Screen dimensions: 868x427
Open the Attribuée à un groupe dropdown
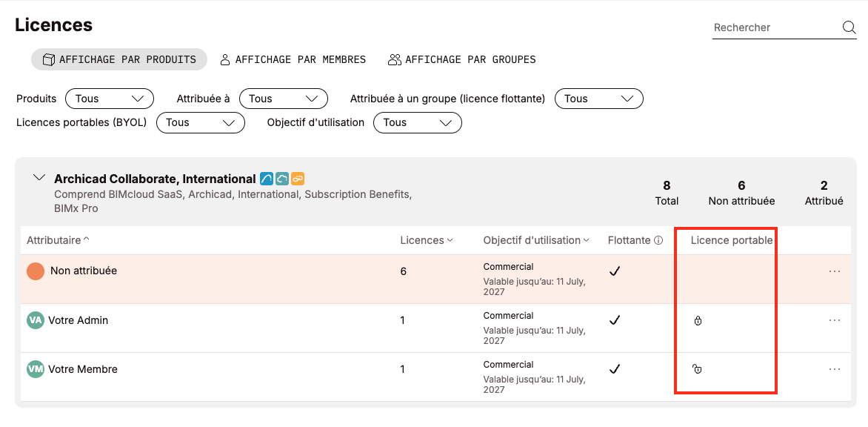(x=599, y=99)
